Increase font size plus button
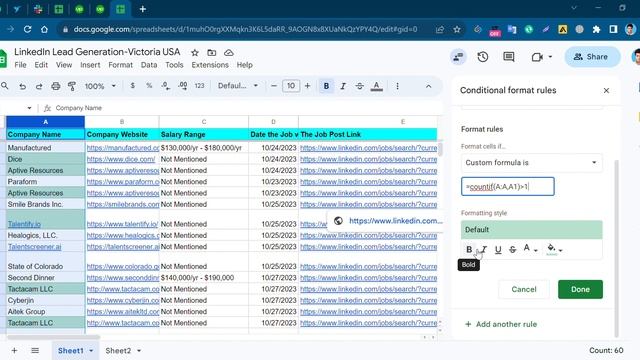 [x=307, y=86]
